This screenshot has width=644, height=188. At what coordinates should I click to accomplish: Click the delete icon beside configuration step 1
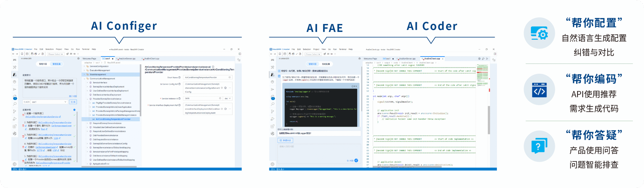23,115
